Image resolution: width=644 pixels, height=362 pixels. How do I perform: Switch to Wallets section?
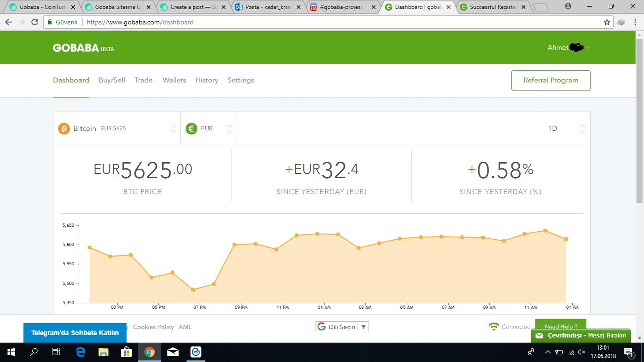174,80
